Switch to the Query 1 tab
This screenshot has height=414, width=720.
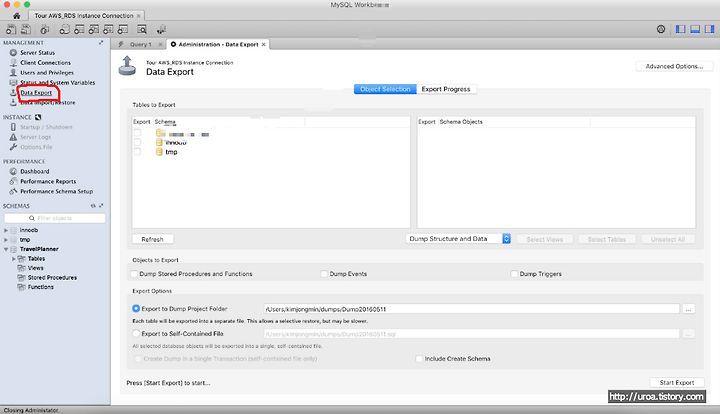[x=140, y=45]
